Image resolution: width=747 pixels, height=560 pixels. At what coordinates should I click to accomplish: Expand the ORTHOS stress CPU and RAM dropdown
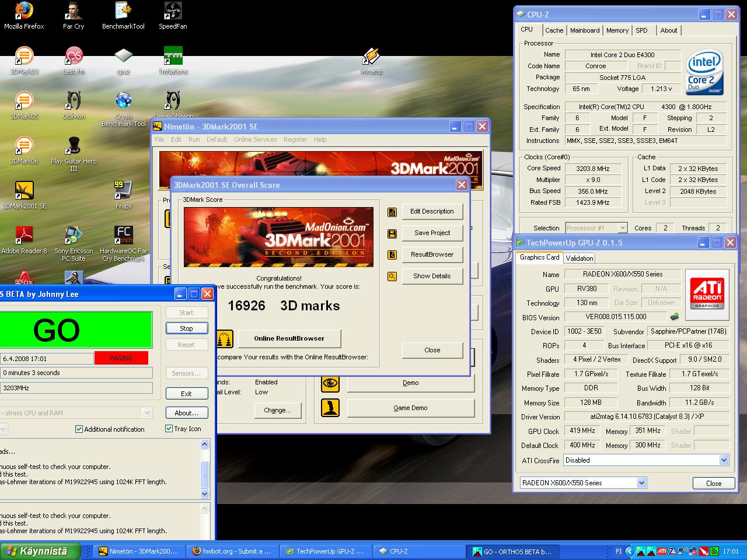[148, 413]
